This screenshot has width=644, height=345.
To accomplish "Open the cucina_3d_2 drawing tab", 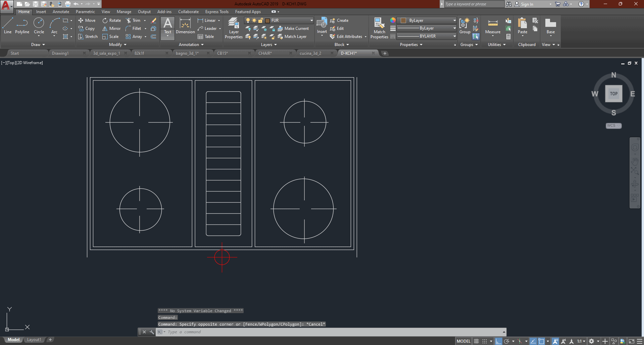I will 310,53.
